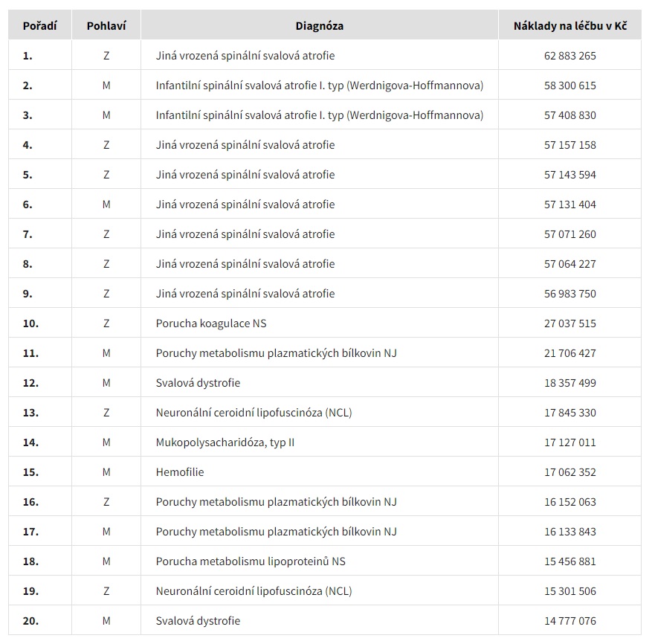Click the gender cell "M" in row 15
Viewport: 652px width, 644px height.
pyautogui.click(x=106, y=472)
